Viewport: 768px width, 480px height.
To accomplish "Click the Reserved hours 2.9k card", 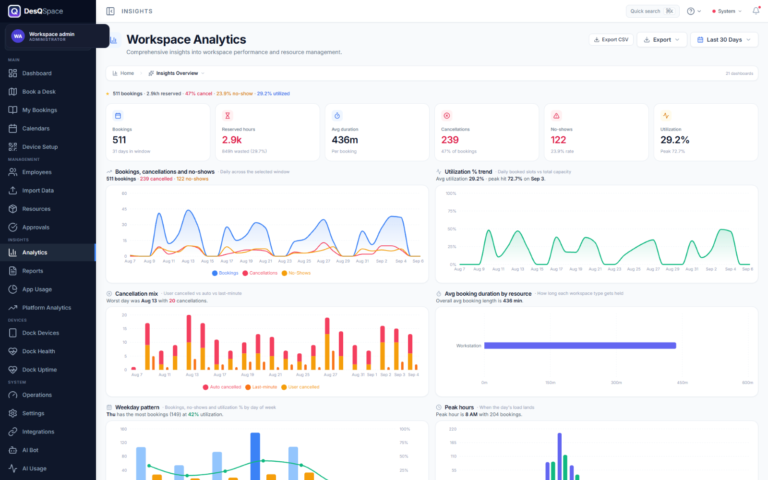I will pyautogui.click(x=267, y=132).
